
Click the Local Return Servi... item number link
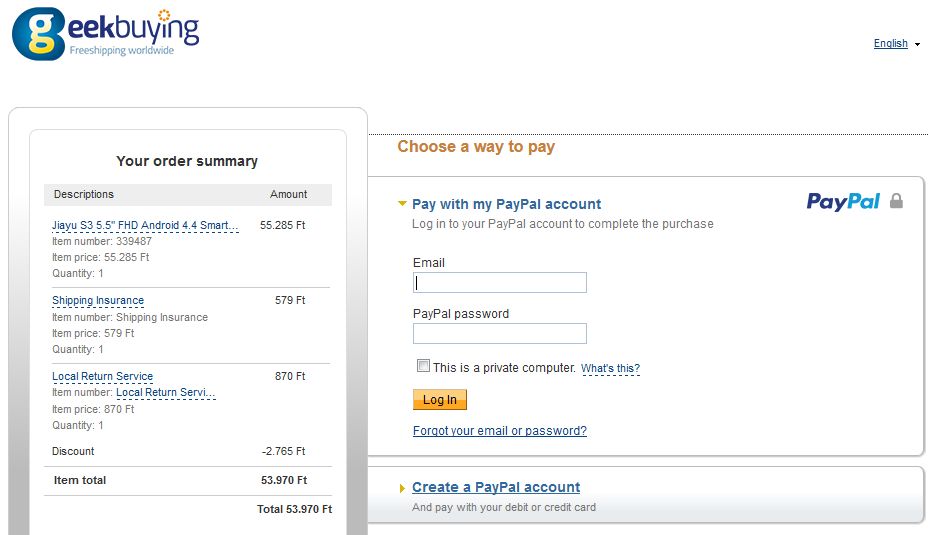[166, 392]
